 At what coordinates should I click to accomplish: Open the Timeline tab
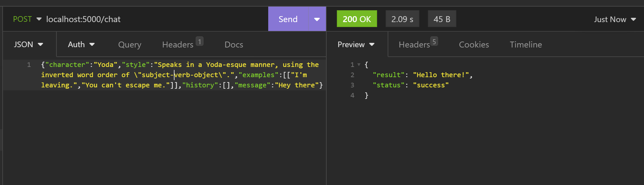pos(526,45)
